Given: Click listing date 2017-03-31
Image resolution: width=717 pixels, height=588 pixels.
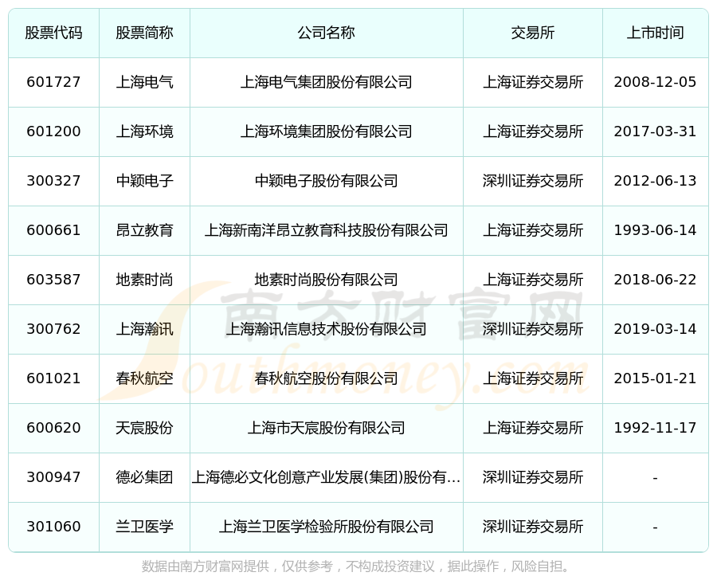Looking at the screenshot, I should click(656, 131).
